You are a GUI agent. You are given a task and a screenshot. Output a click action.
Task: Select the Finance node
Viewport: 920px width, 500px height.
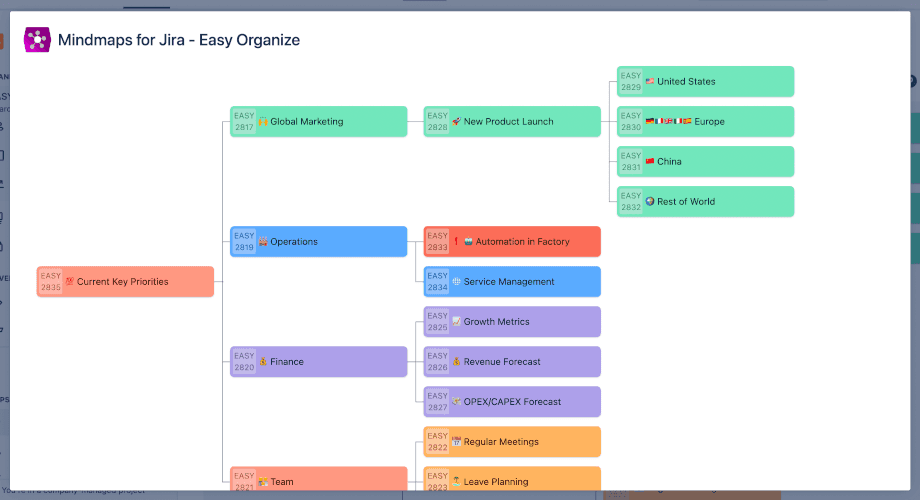tap(319, 362)
